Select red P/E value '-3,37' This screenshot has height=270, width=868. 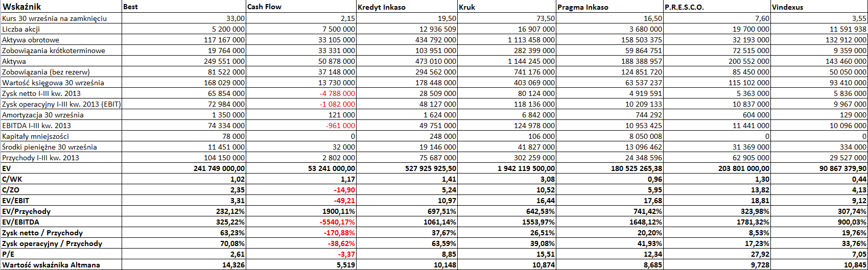coord(346,254)
